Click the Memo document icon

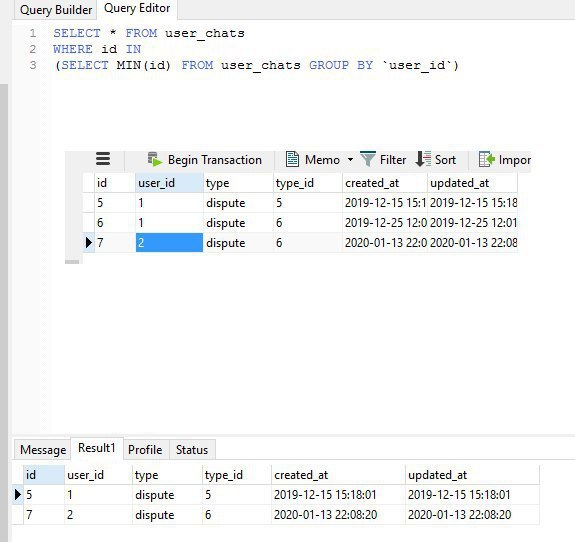[x=292, y=159]
